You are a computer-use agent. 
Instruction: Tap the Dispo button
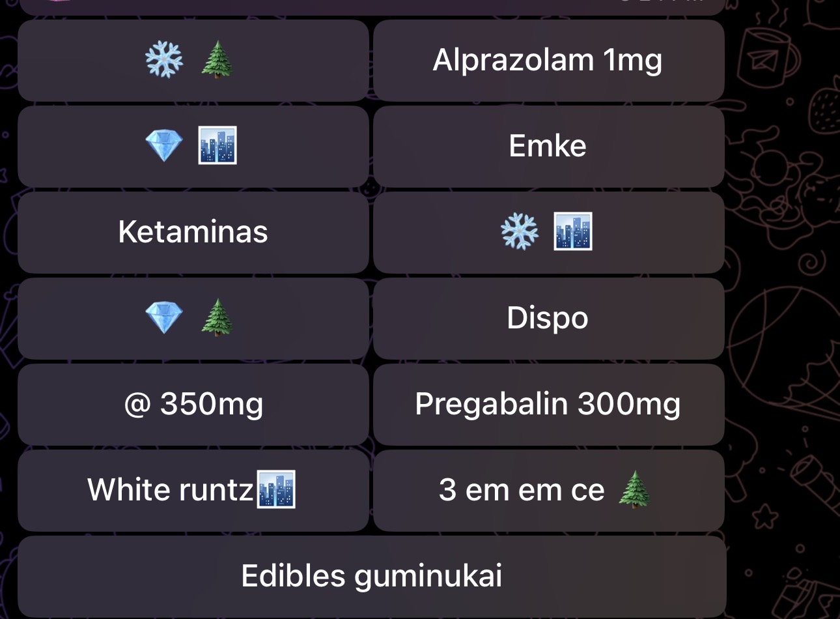pos(549,319)
